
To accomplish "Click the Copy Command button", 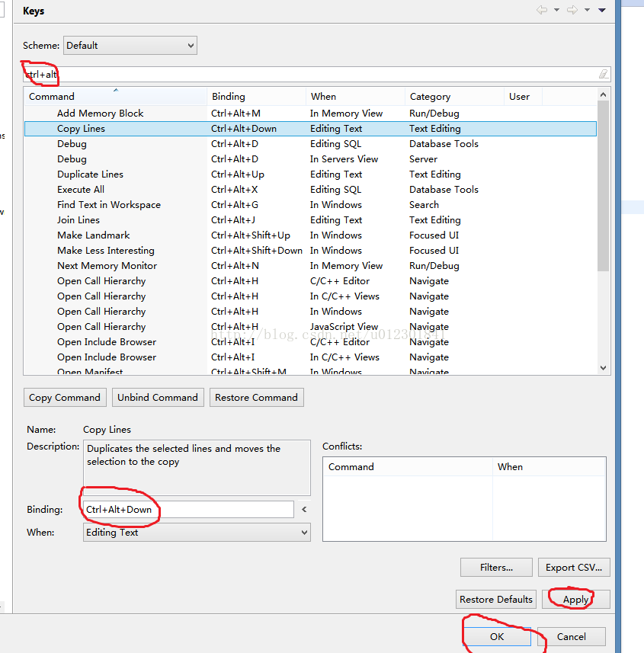I will (x=65, y=398).
